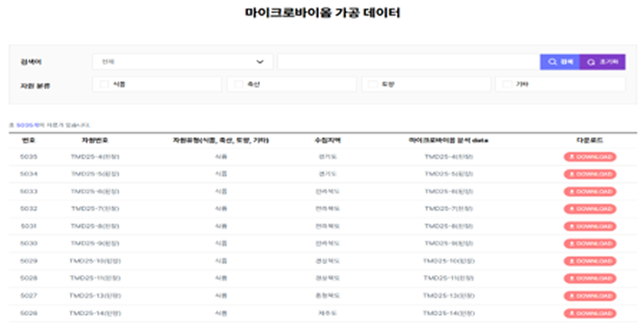Click the magnifier search button
The height and width of the screenshot is (324, 644).
(x=559, y=62)
